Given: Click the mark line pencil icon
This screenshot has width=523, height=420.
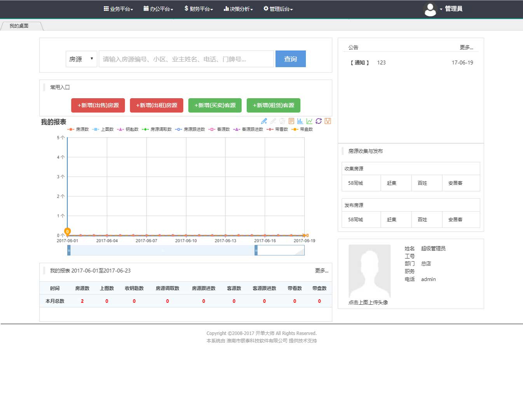Looking at the screenshot, I should (x=264, y=121).
